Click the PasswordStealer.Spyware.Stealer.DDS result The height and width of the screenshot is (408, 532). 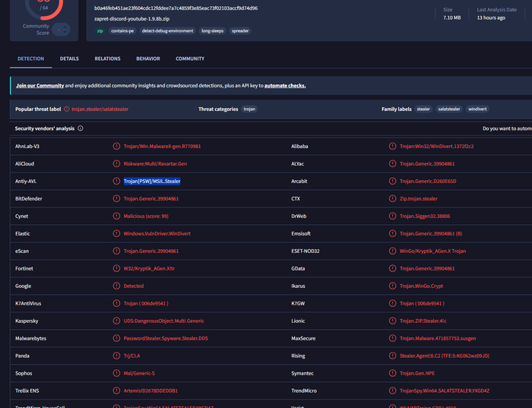coord(166,338)
